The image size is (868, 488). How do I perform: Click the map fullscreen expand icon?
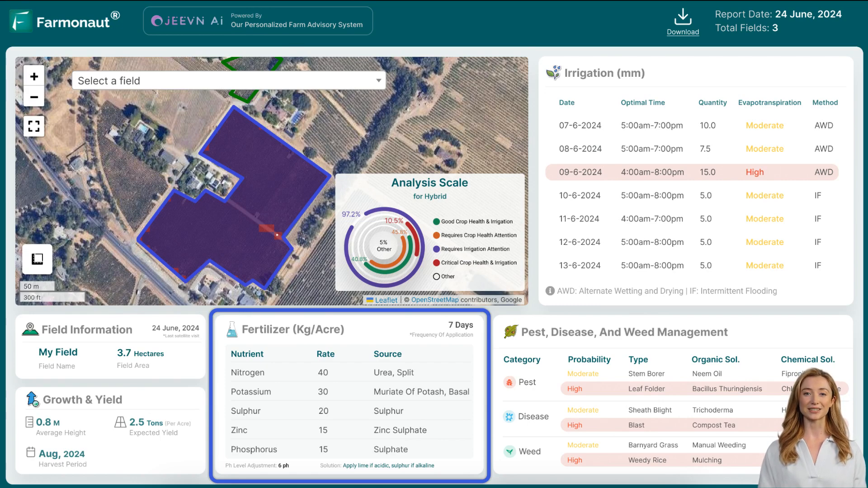click(x=33, y=127)
